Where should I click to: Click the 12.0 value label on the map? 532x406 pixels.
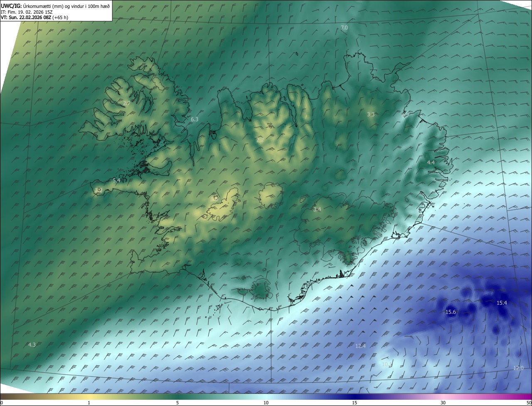point(518,368)
